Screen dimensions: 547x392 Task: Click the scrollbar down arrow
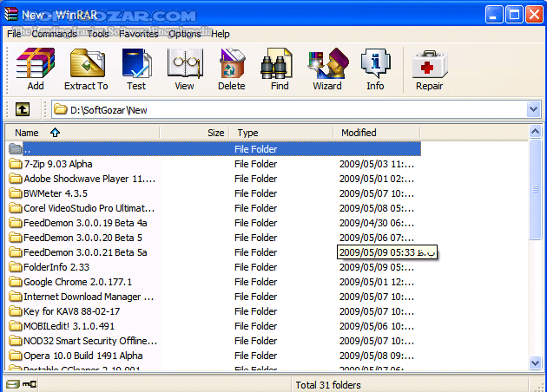[535, 363]
